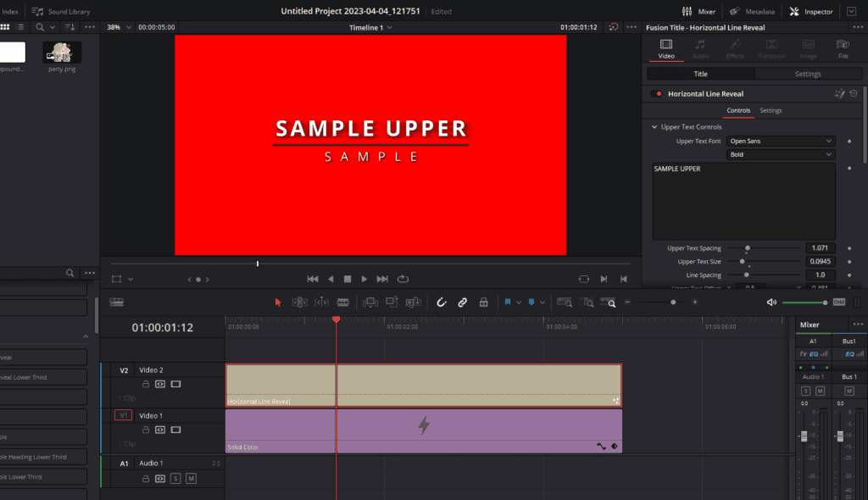
Task: Click the match frame icon in viewer
Action: pyautogui.click(x=584, y=279)
